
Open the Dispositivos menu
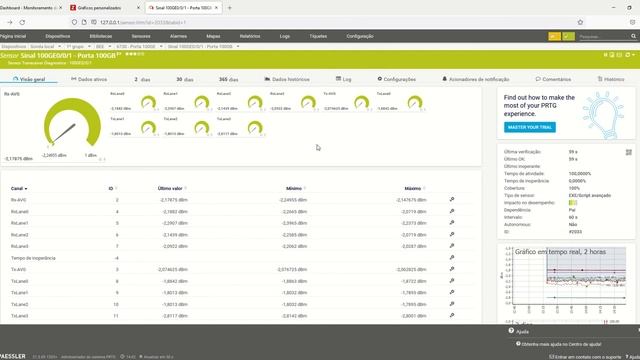58,36
